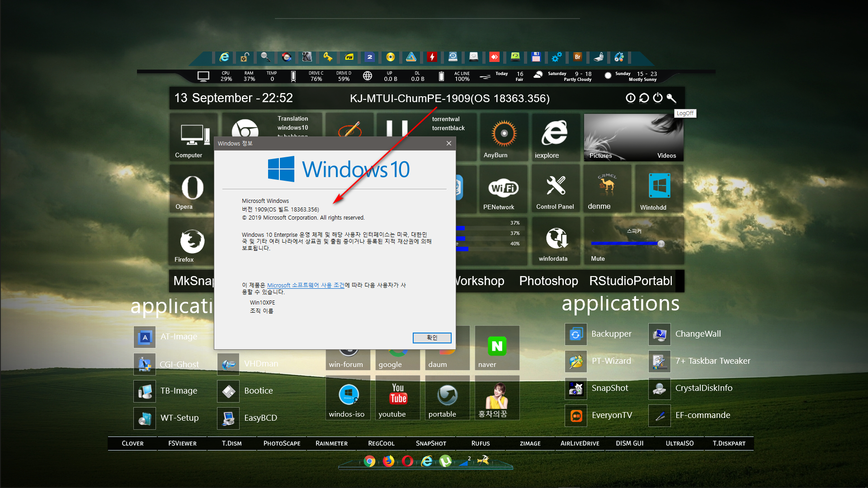Click the restart circular arrow icon
This screenshot has width=868, height=488.
click(x=644, y=98)
